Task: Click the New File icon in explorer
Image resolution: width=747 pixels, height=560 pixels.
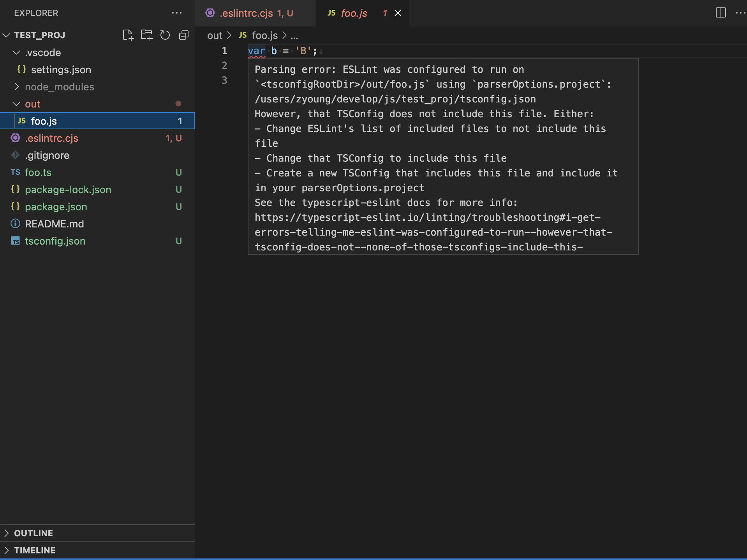Action: (x=128, y=35)
